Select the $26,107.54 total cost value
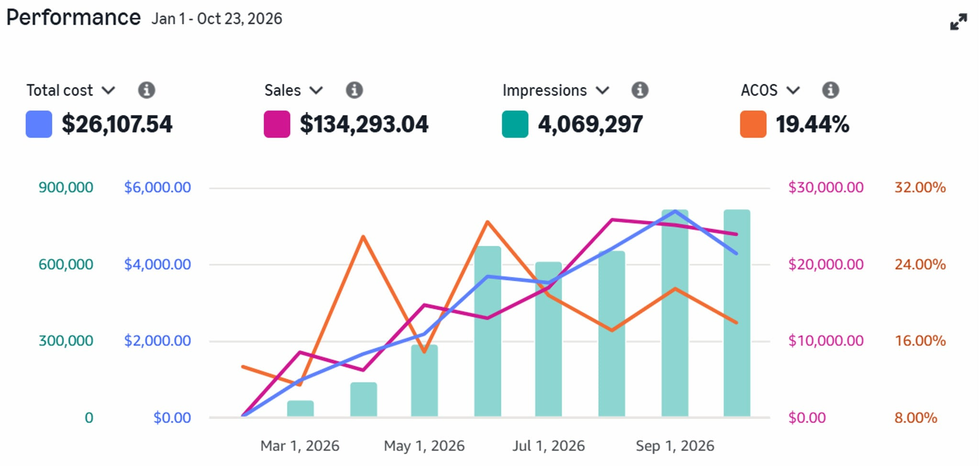 click(x=117, y=124)
